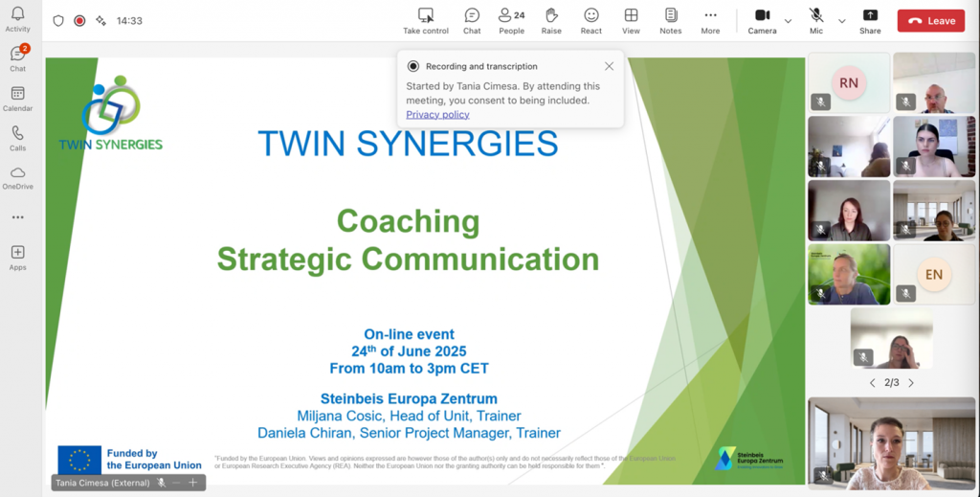Expand Mic options dropdown arrow

pos(842,21)
